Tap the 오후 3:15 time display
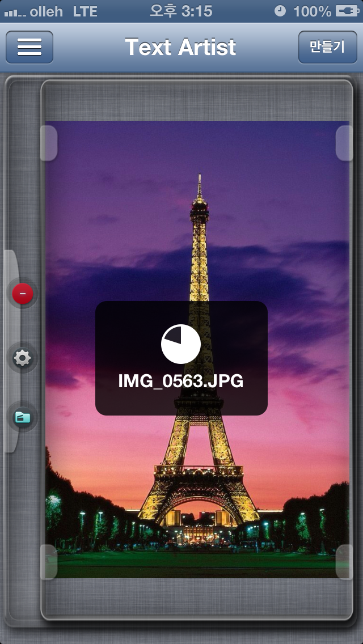 [x=181, y=11]
